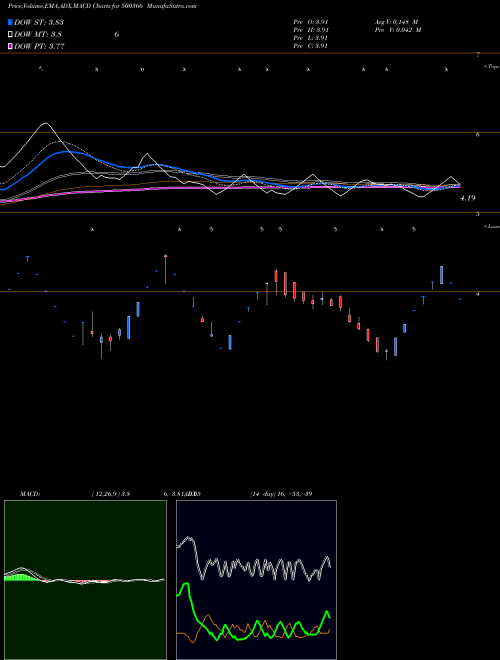The image size is (500, 660).
Task: Click the '(14 day) 16, +33, -39' ADX text
Action: pyautogui.click(x=281, y=494)
